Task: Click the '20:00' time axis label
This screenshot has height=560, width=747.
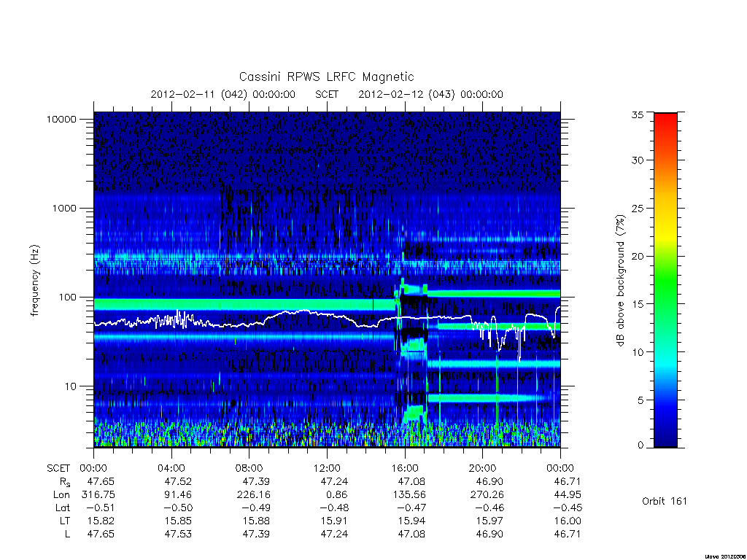Action: (483, 468)
